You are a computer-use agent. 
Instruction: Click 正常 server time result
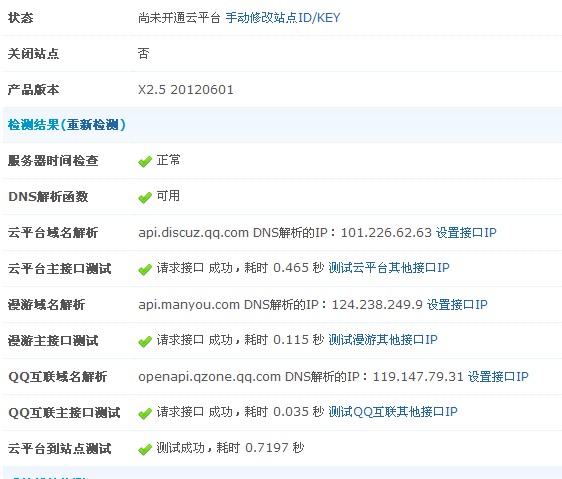point(168,160)
